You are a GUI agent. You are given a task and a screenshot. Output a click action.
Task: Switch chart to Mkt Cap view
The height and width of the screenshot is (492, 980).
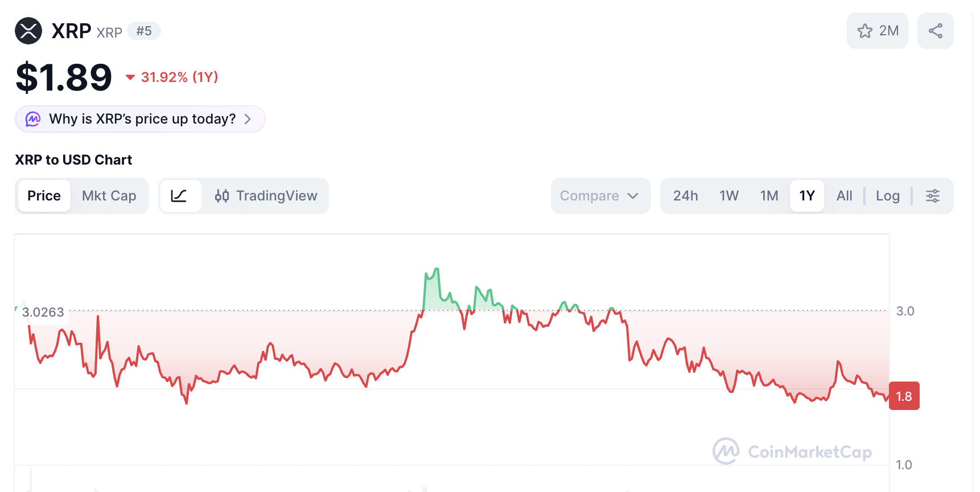click(109, 195)
